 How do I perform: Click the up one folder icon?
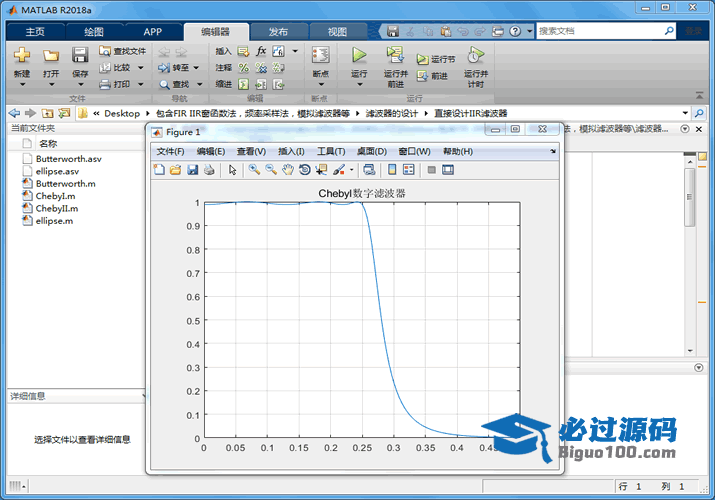click(47, 113)
